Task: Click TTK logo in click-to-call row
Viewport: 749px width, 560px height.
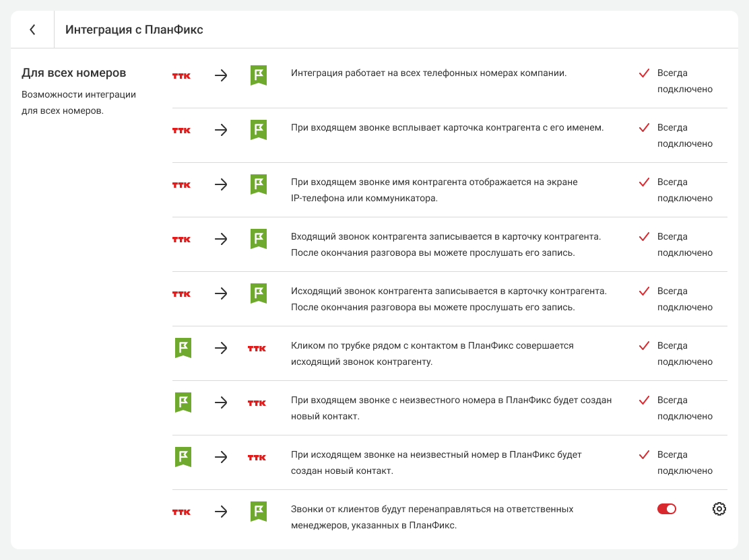Action: point(257,349)
